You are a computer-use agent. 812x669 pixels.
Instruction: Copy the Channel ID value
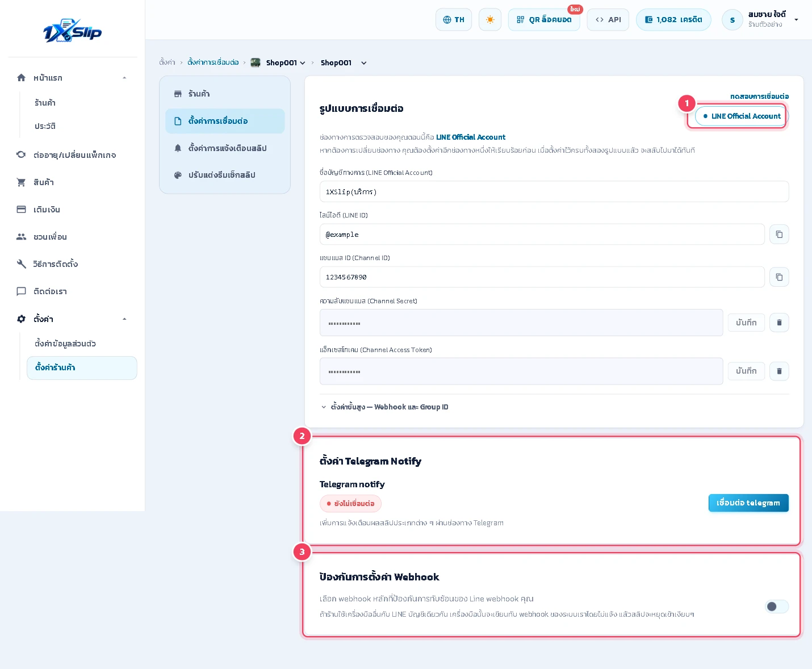(x=779, y=277)
